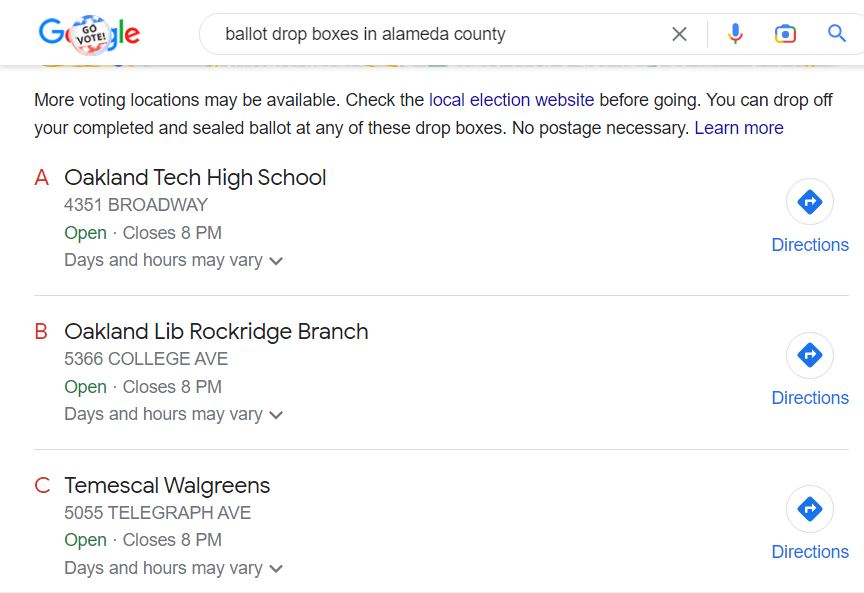864x593 pixels.
Task: Select the Temescal Walgreens result
Action: (x=167, y=486)
